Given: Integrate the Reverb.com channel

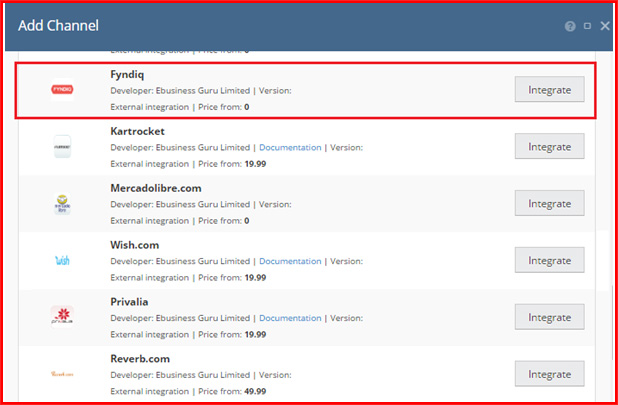Looking at the screenshot, I should point(549,374).
